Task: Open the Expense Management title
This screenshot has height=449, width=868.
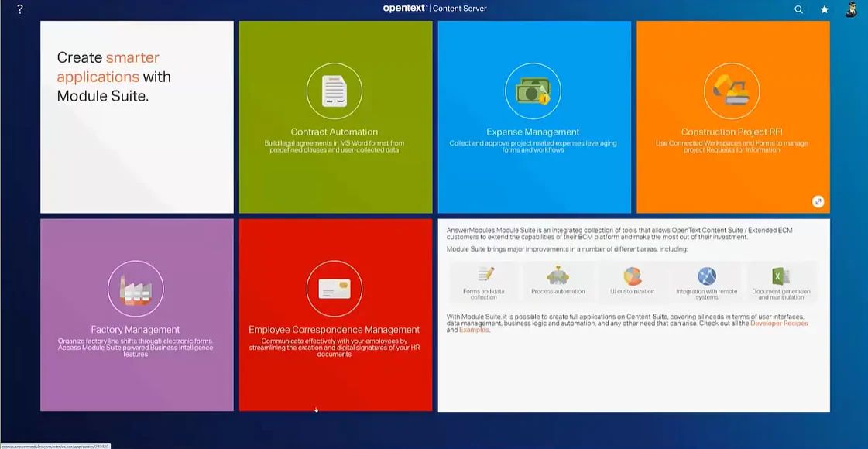Action: (533, 132)
